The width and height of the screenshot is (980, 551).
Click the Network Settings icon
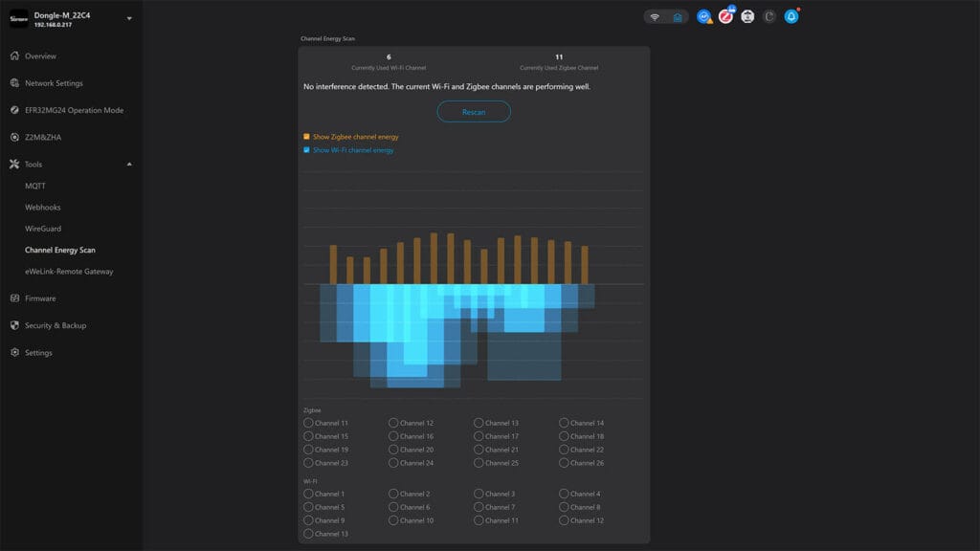(13, 83)
